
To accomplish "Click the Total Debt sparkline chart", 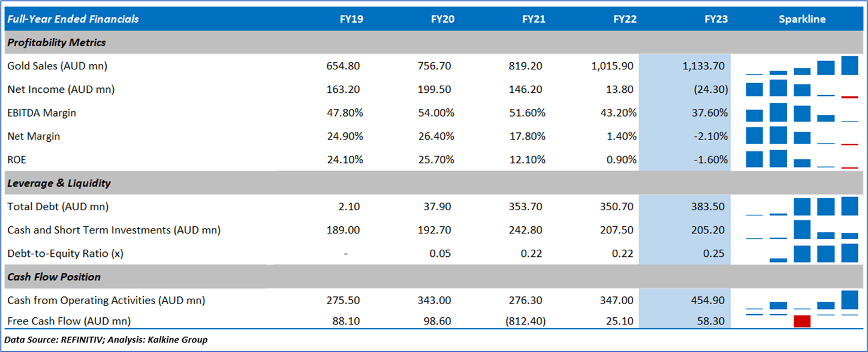I will click(801, 207).
